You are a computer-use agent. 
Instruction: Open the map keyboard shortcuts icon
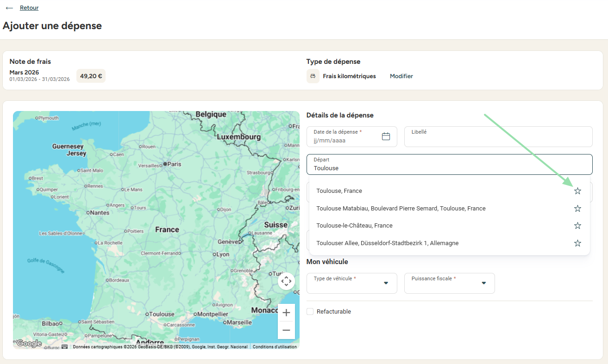click(64, 346)
